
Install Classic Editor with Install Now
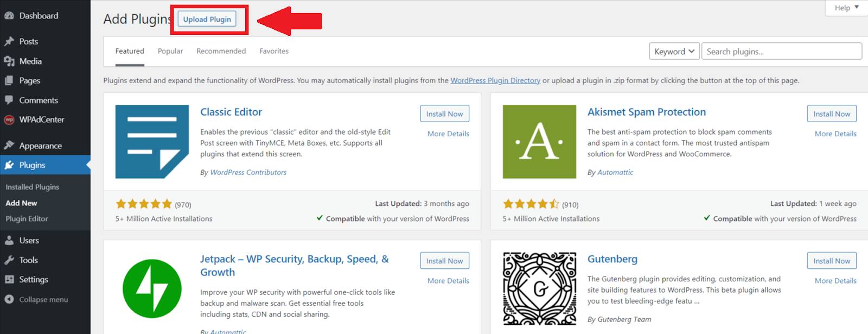tap(444, 114)
